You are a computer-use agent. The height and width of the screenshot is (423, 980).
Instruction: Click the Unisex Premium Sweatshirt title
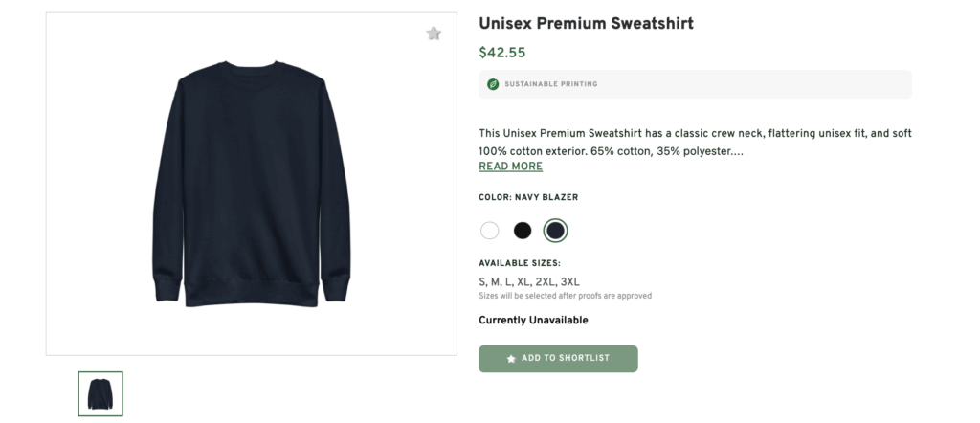point(586,23)
